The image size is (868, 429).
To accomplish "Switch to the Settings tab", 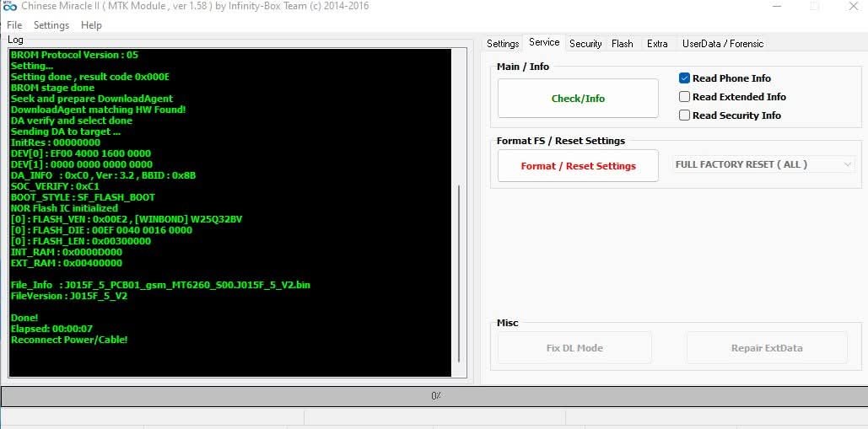I will (x=503, y=44).
